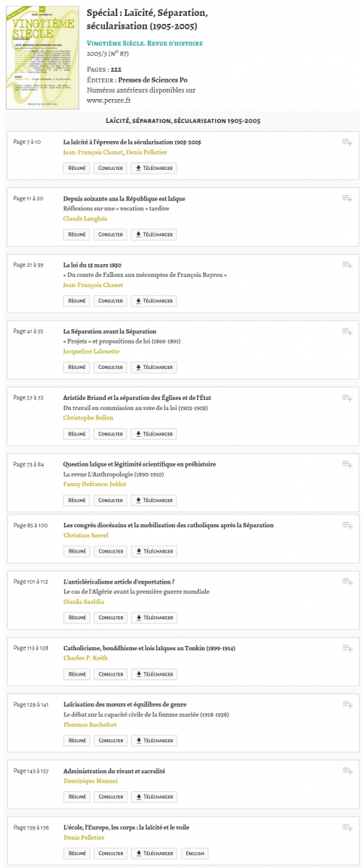Download 'La Séparation avant la Séparation' article
362x868 pixels.
(x=153, y=367)
